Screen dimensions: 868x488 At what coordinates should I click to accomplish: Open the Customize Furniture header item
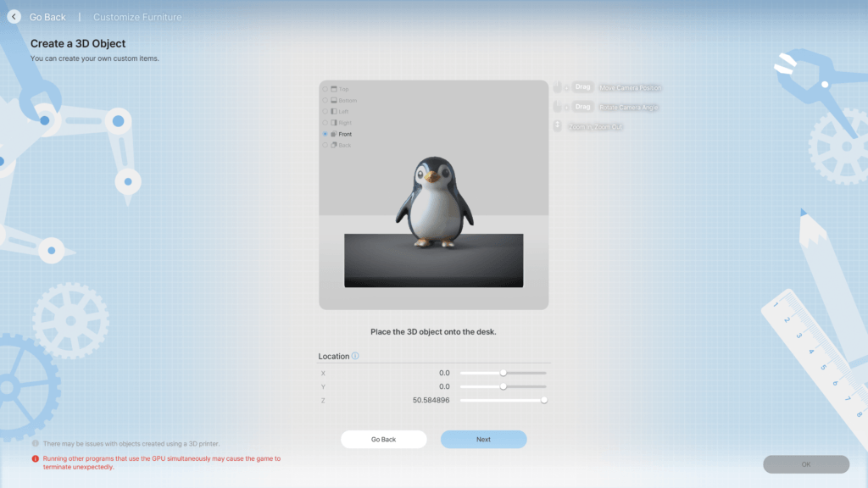click(x=136, y=16)
